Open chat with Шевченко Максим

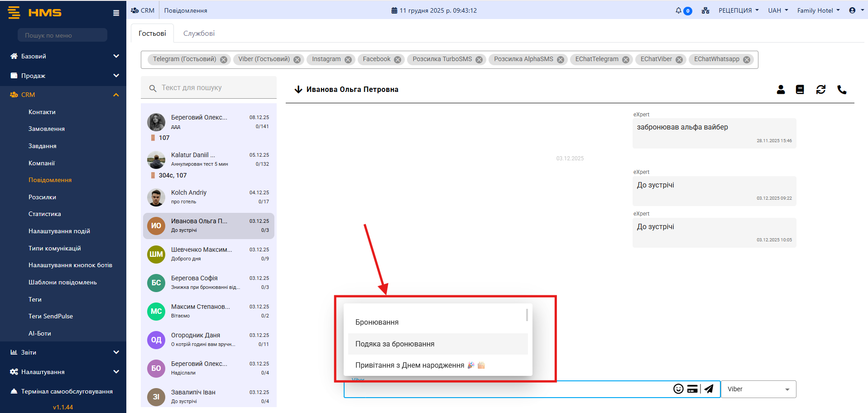point(209,254)
